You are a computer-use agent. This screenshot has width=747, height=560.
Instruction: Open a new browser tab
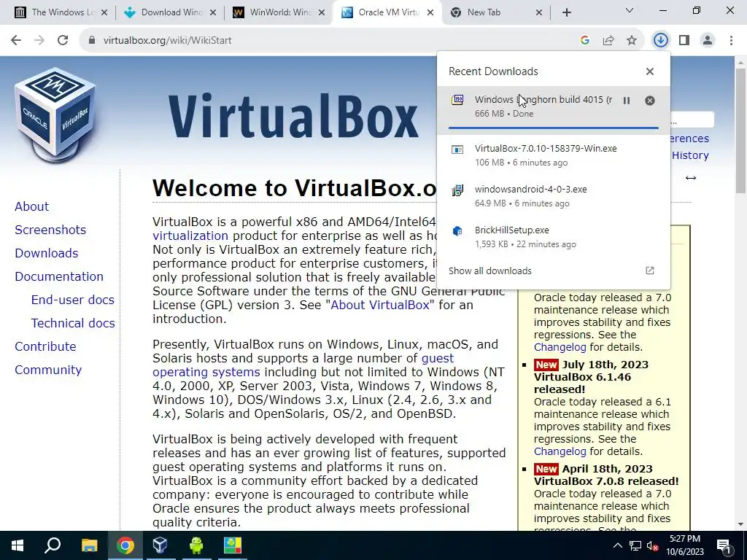pos(566,12)
